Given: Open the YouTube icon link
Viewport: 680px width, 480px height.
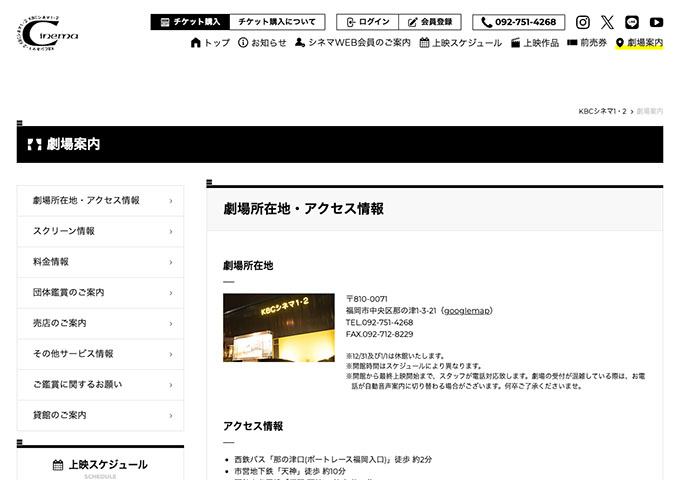Looking at the screenshot, I should [656, 22].
